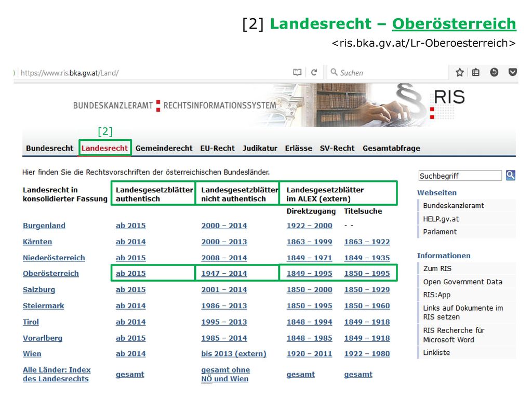
Task: Open the Erlässe tab
Action: [299, 148]
